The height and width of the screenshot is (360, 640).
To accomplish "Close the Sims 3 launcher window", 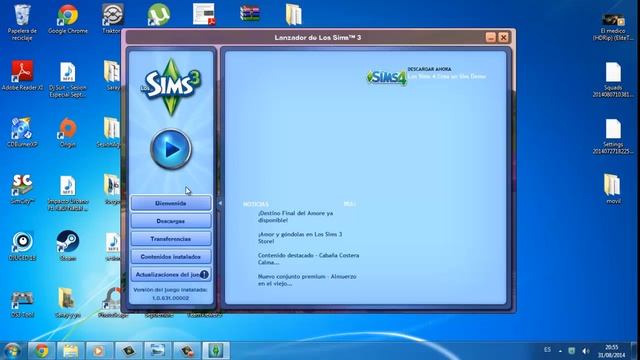I will pyautogui.click(x=504, y=38).
